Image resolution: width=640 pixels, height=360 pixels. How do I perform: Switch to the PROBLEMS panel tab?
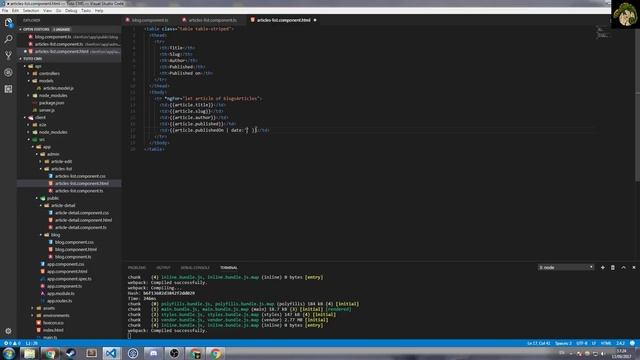[x=137, y=268]
